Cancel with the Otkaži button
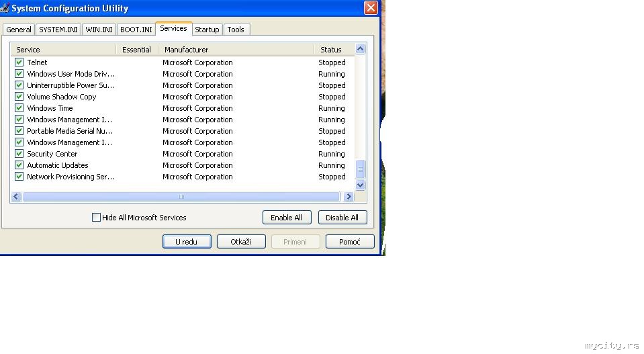This screenshot has height=354, width=644. click(x=241, y=241)
